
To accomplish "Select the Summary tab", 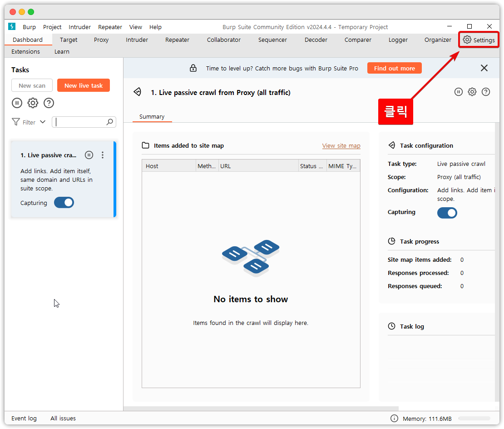I will tap(152, 116).
